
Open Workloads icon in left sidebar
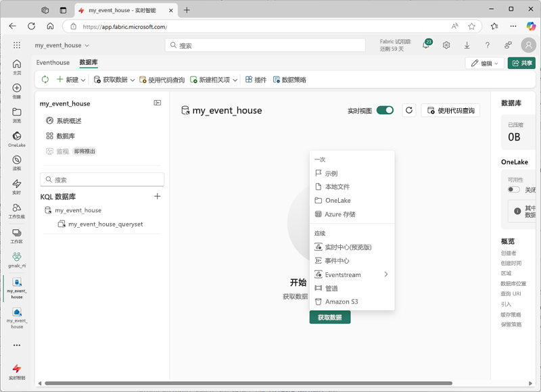click(16, 211)
